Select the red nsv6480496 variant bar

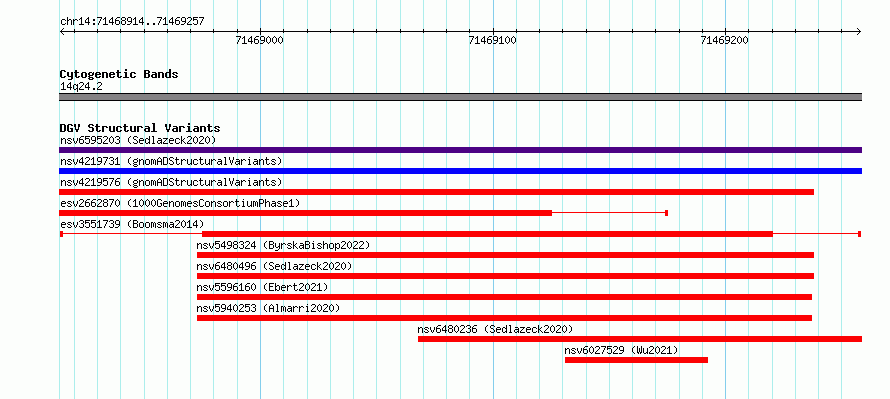click(505, 276)
